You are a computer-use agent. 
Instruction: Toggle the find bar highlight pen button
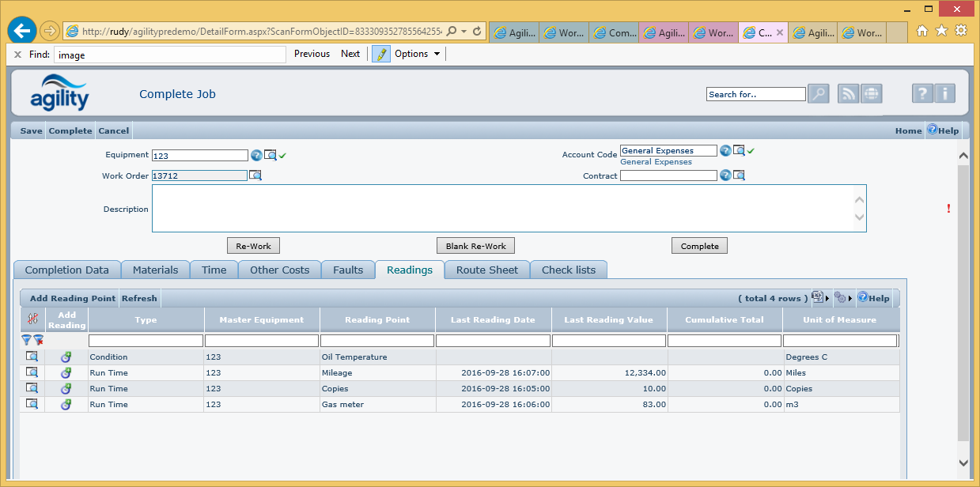381,54
